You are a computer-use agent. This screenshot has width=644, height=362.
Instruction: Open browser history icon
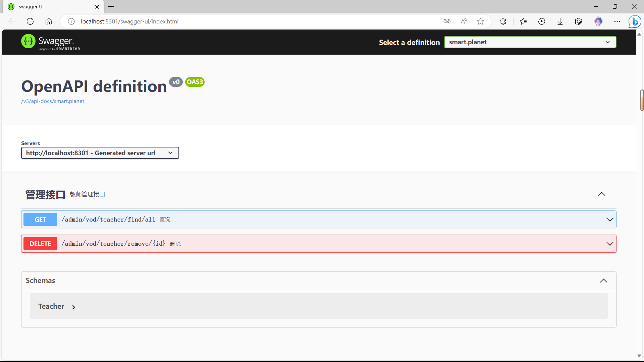pyautogui.click(x=542, y=21)
